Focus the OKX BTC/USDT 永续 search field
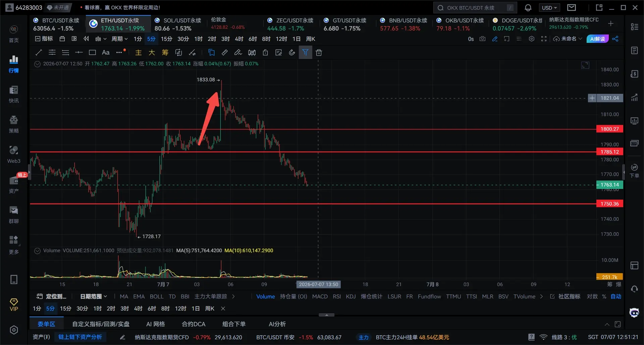The height and width of the screenshot is (345, 644). tap(475, 8)
